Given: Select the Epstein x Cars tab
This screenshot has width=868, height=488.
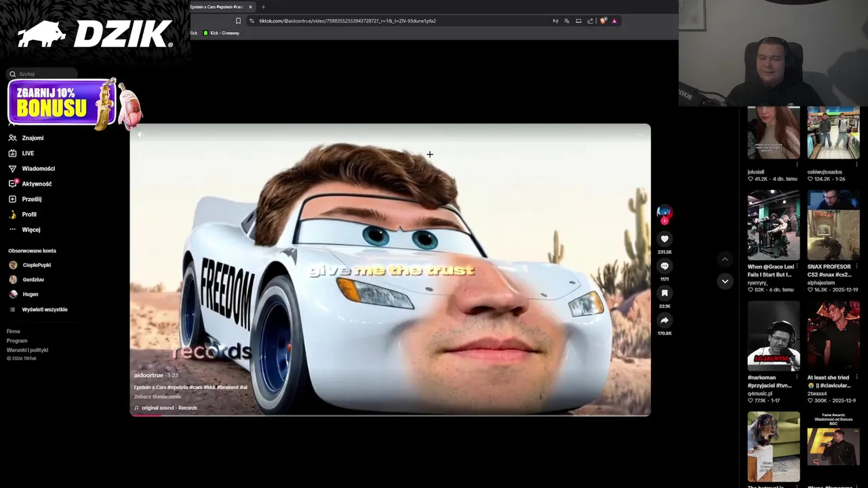Looking at the screenshot, I should [x=217, y=7].
